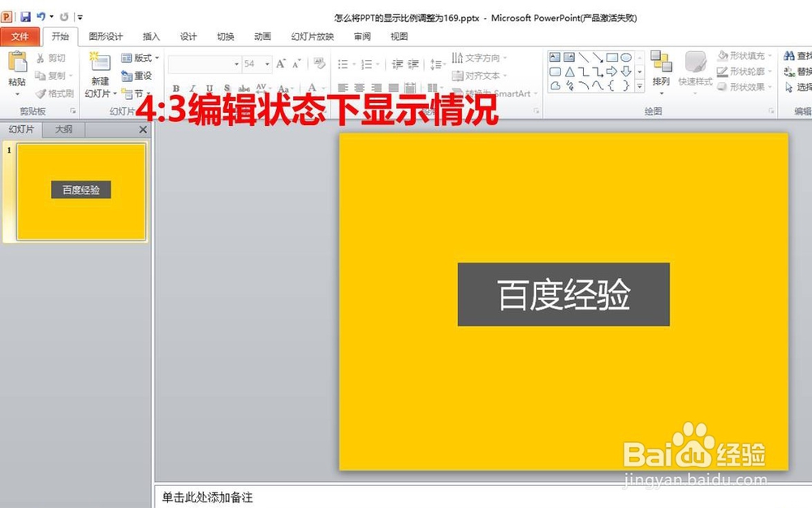Open the font name combo box
Image resolution: width=812 pixels, height=508 pixels.
(204, 63)
